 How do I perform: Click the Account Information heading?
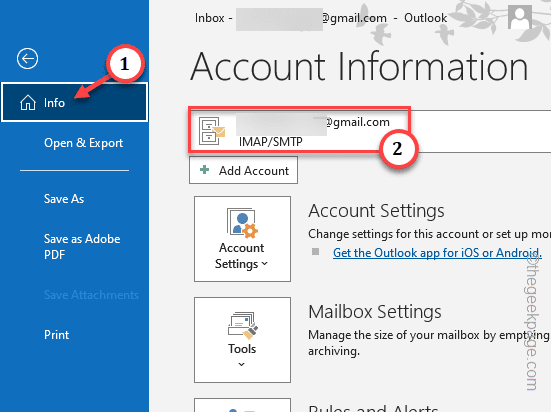[359, 66]
